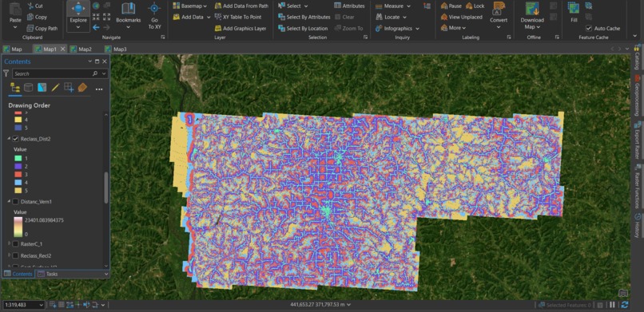Click the fixed zoom in arrows icon

(x=96, y=17)
